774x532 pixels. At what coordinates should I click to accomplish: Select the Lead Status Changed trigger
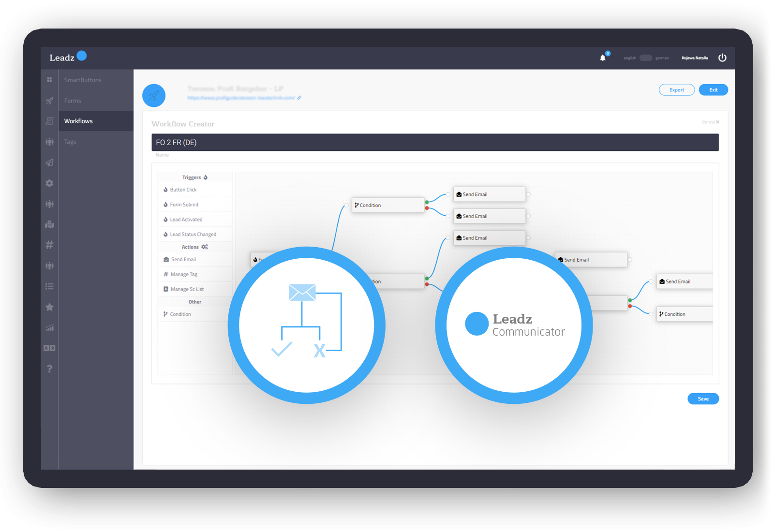[x=195, y=235]
